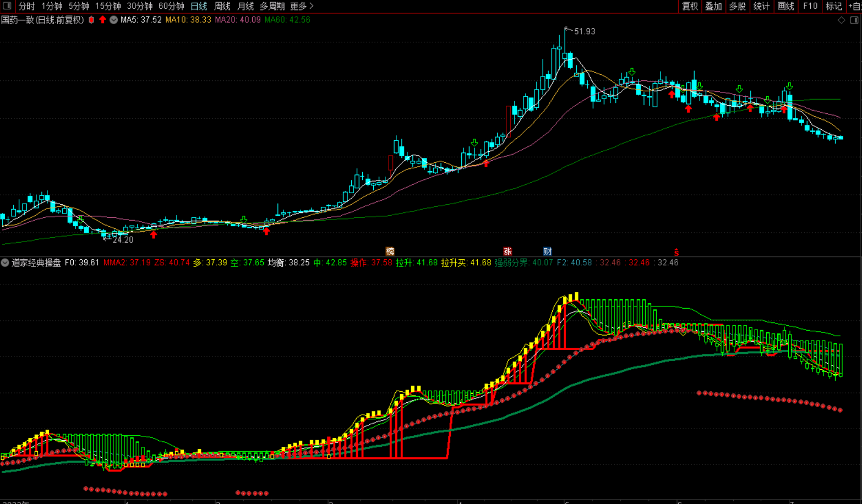
Task: Click the red lantern icon beside stock name
Action: coord(91,20)
